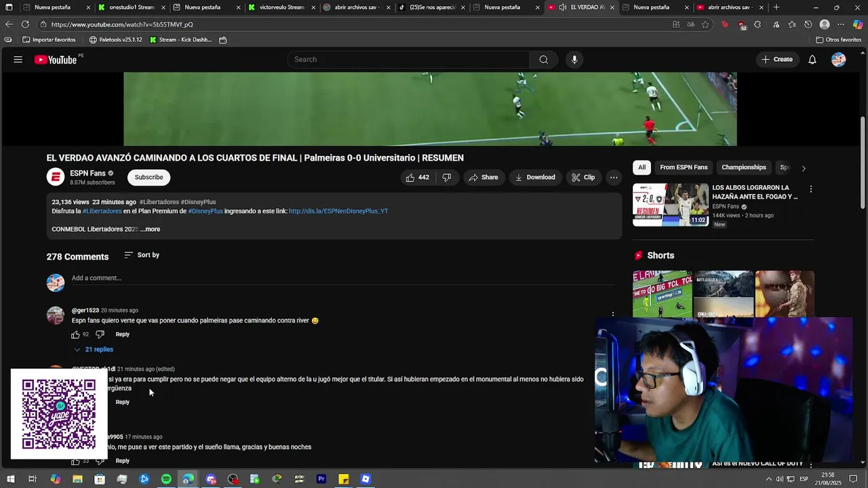Reply to the 'sueño llama' comment

122,461
